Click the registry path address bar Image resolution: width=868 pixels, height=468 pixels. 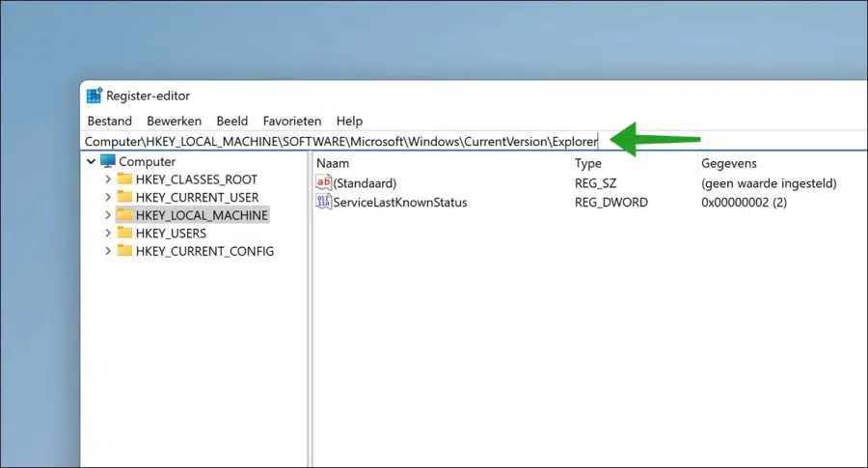point(474,141)
